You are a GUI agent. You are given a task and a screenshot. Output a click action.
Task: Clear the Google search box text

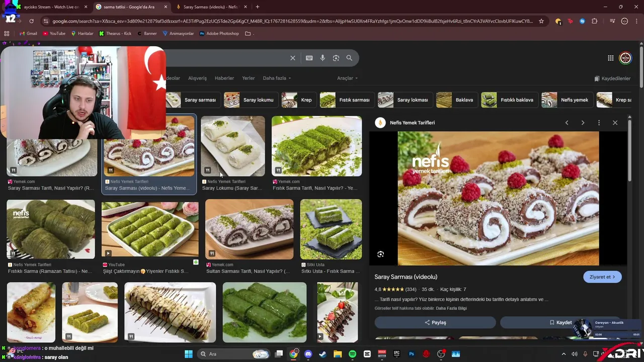click(x=292, y=58)
